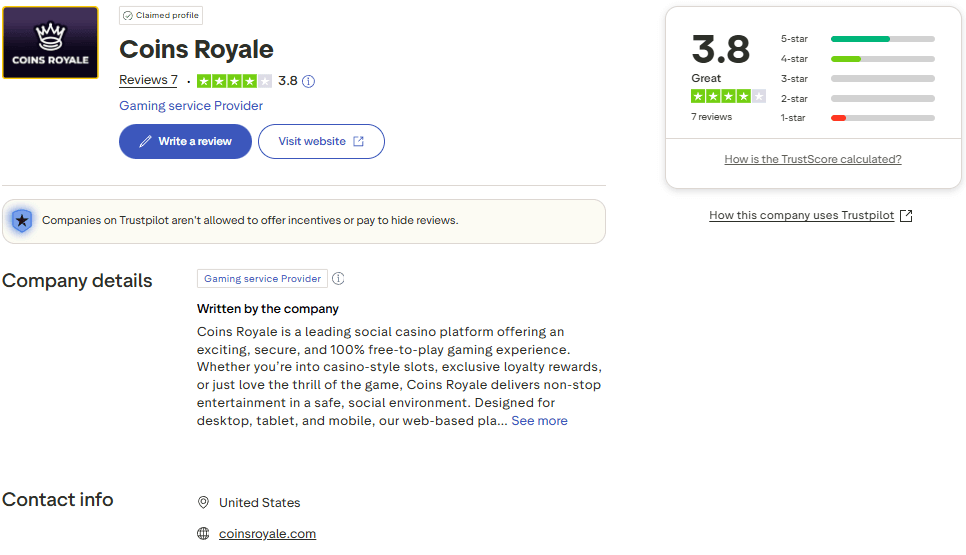The width and height of the screenshot is (966, 555).
Task: Click the Claimed profile checkmark icon
Action: [128, 16]
